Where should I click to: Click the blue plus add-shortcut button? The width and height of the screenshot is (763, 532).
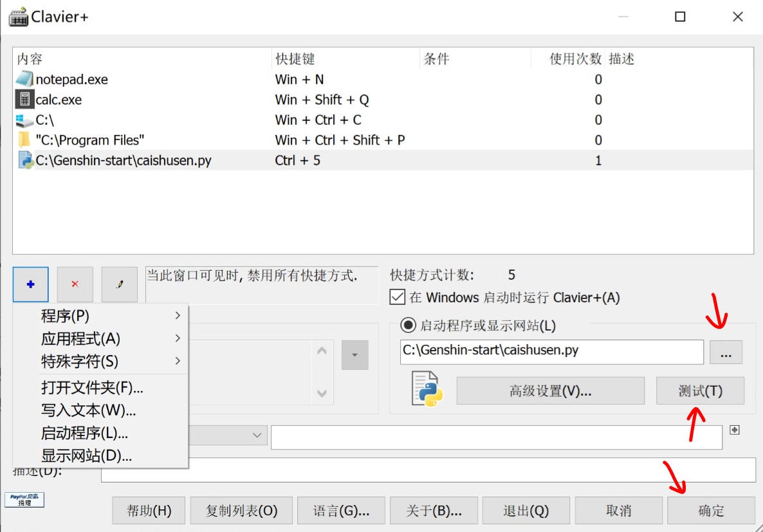pyautogui.click(x=31, y=284)
